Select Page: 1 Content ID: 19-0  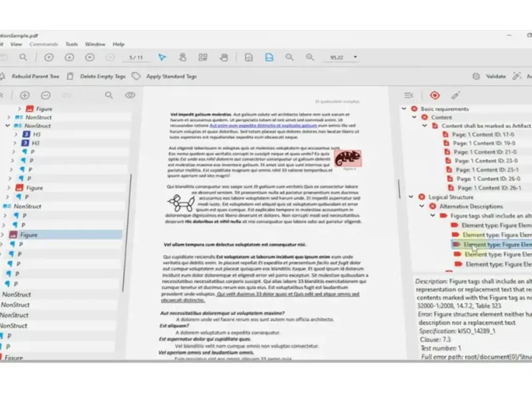(484, 143)
